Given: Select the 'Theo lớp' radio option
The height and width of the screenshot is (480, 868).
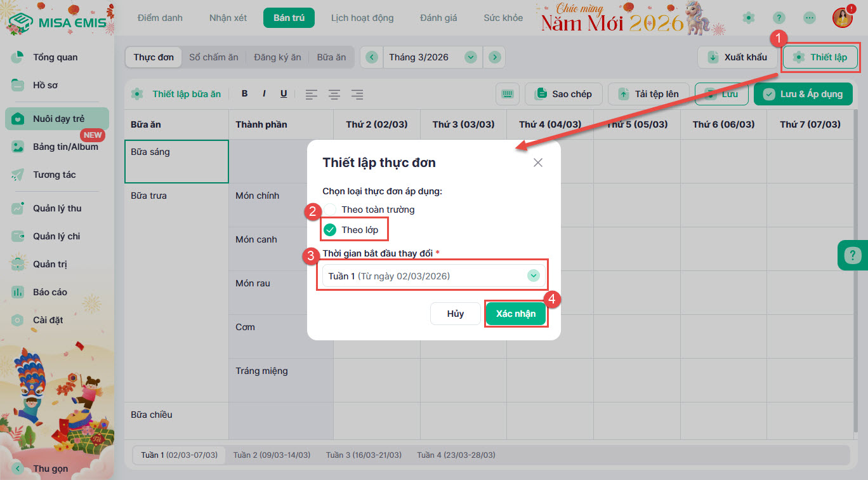Looking at the screenshot, I should click(330, 230).
